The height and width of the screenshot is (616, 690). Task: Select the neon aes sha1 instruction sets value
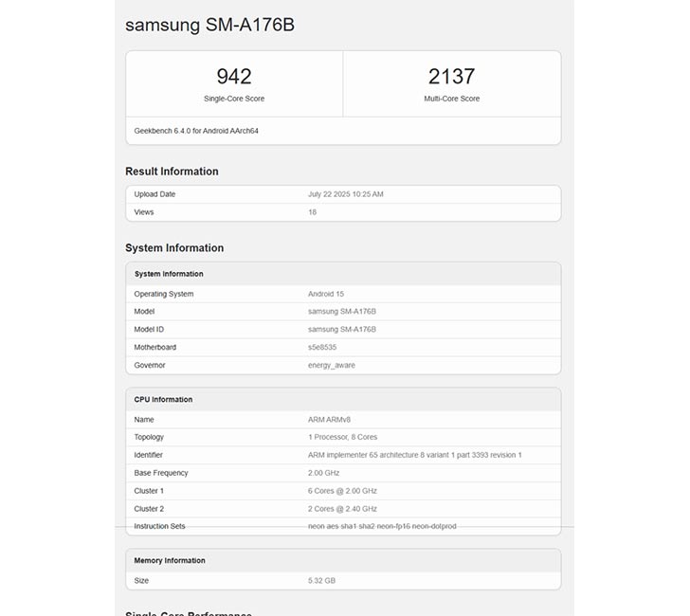pos(382,526)
